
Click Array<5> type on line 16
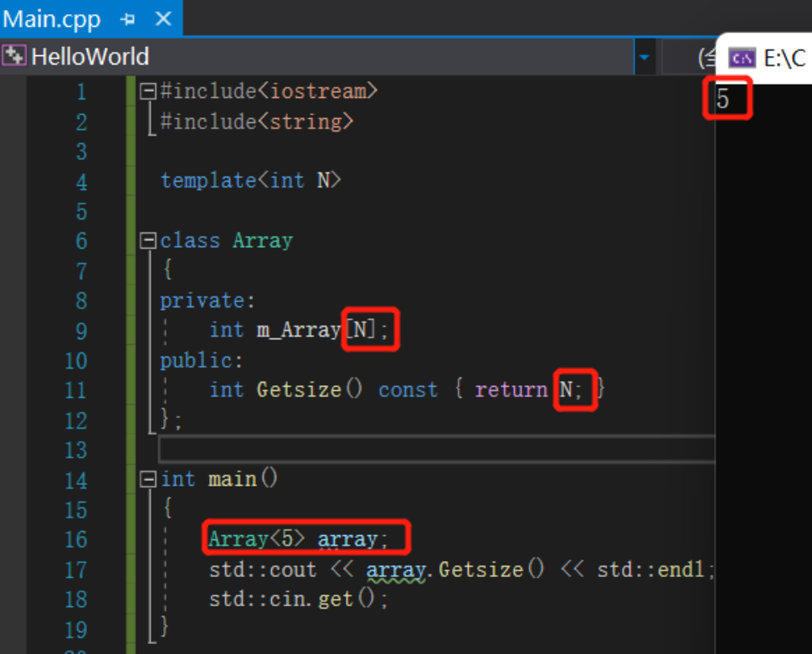click(x=257, y=539)
